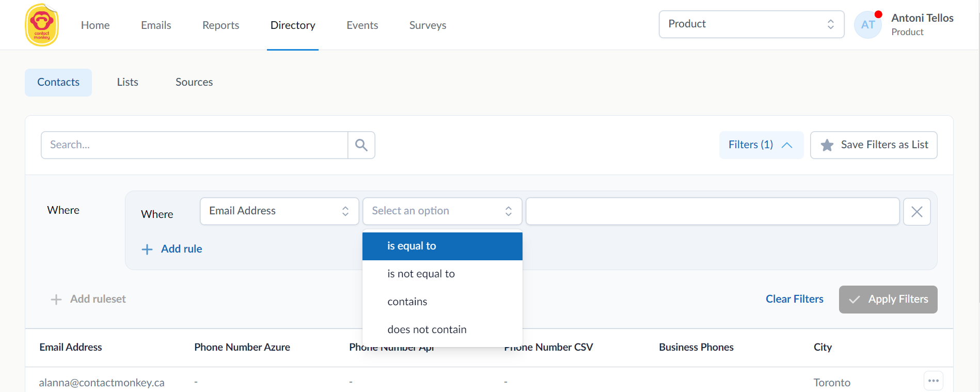This screenshot has height=392, width=980.
Task: Click the alanna@contactmonkey.ca email cell
Action: 102,383
